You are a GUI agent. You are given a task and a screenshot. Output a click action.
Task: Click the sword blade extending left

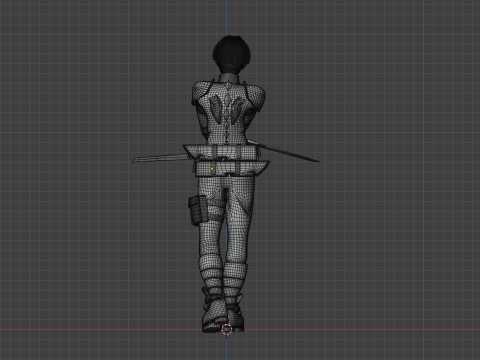point(160,157)
